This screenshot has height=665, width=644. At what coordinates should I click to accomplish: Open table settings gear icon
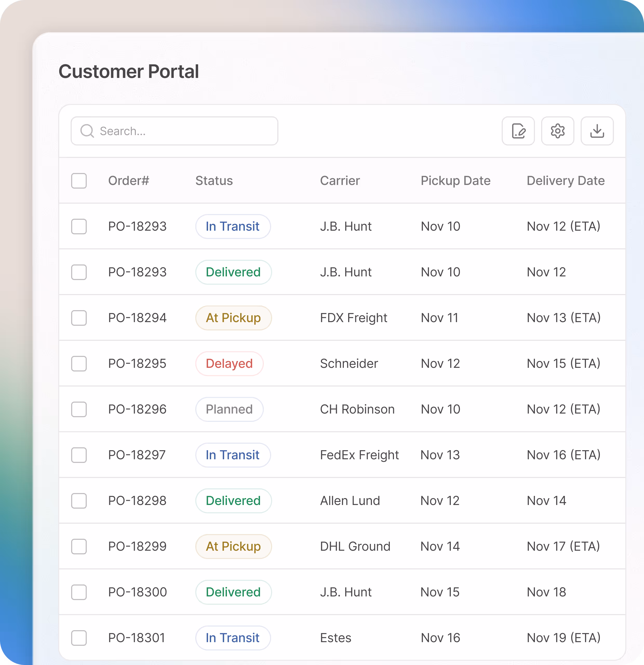click(x=557, y=131)
